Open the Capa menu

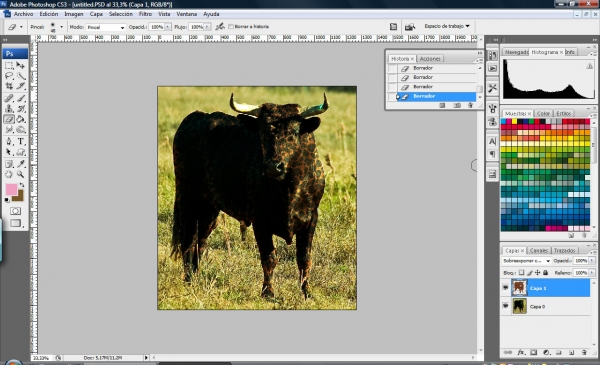click(96, 14)
